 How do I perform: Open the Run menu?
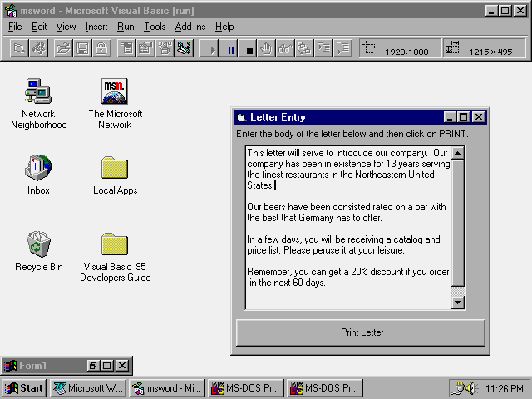click(126, 27)
